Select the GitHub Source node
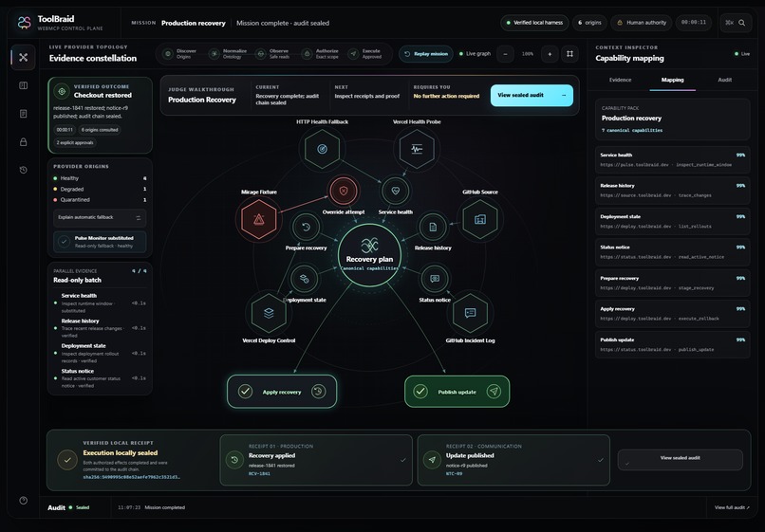The height and width of the screenshot is (532, 765). 480,219
